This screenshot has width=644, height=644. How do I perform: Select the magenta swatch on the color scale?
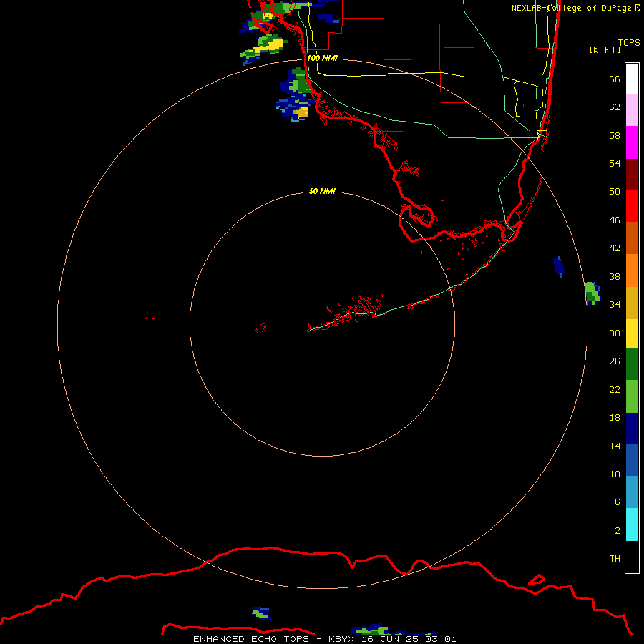coord(632,142)
